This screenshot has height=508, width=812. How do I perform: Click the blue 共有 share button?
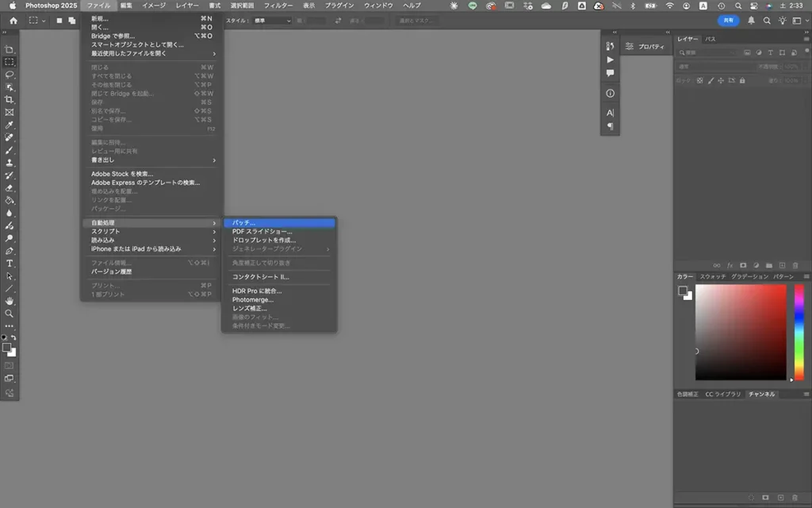(x=728, y=20)
